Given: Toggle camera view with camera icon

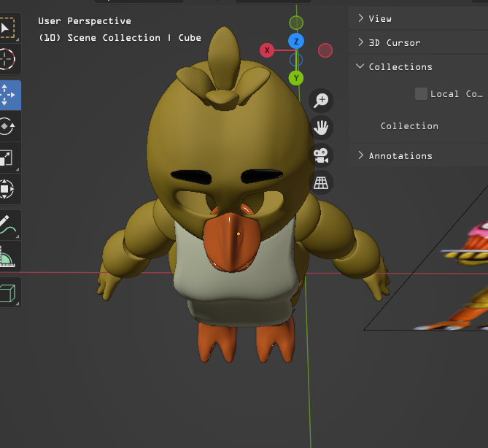Looking at the screenshot, I should point(321,155).
